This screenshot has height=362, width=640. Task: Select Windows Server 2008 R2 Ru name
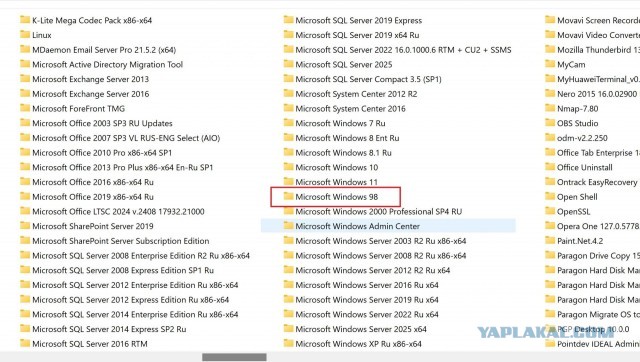pos(381,255)
